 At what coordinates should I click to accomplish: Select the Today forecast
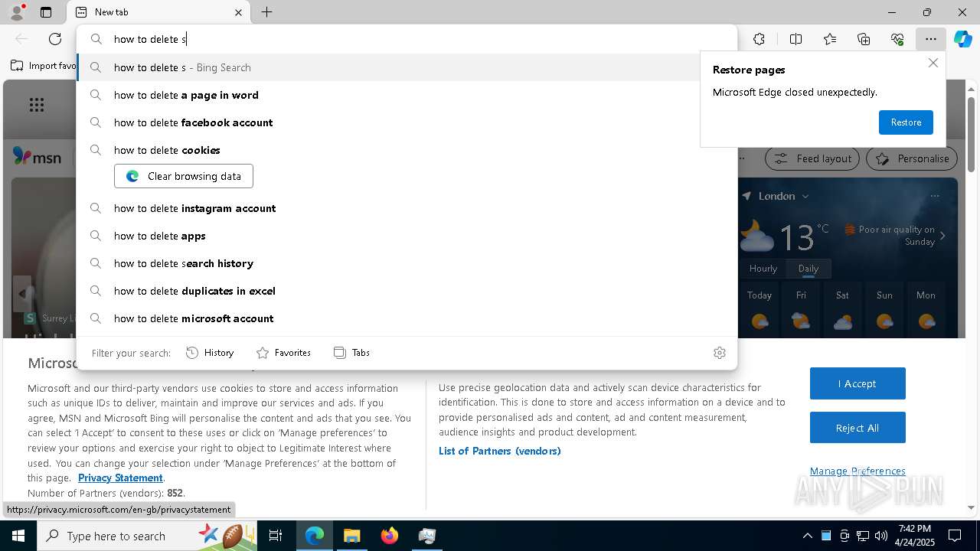pos(759,311)
